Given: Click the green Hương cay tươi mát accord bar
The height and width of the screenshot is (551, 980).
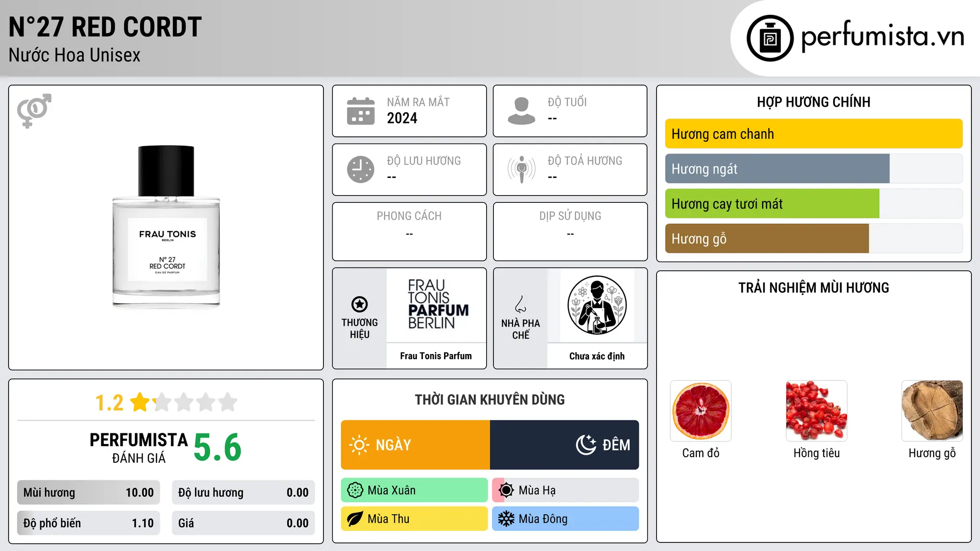Looking at the screenshot, I should pos(772,204).
